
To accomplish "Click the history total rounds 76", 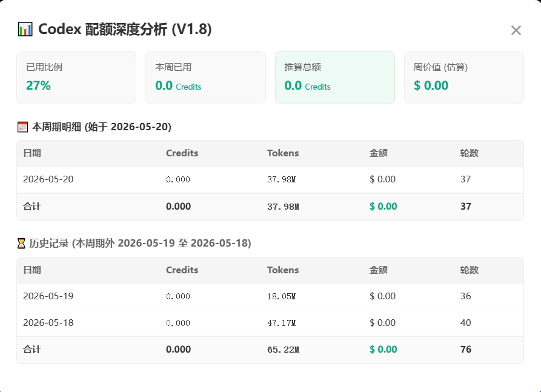I will 466,350.
